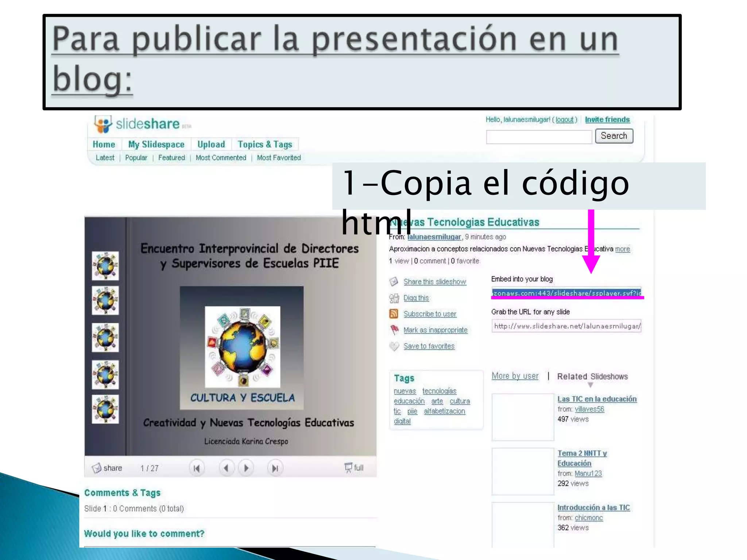Open villaves56 user profile

coord(589,409)
